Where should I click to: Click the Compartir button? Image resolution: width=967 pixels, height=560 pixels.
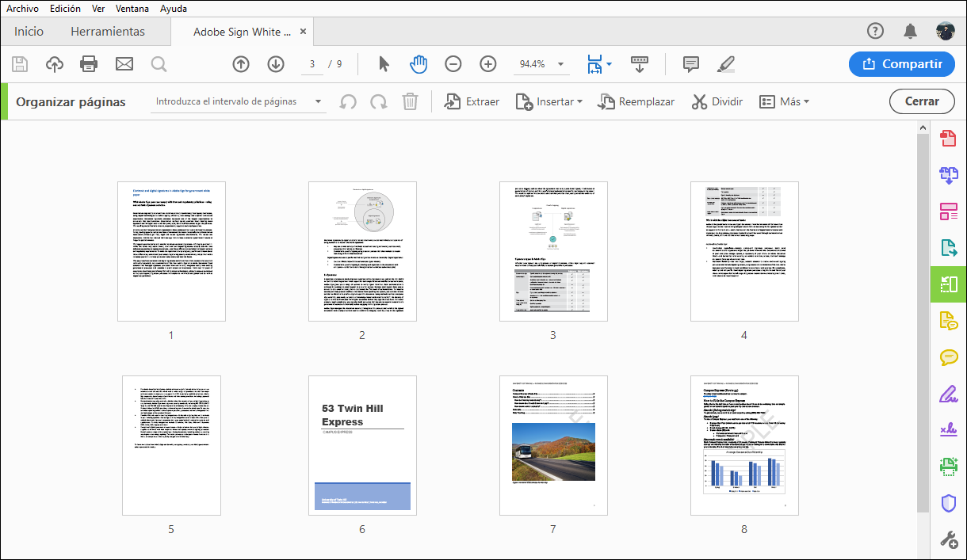point(902,64)
